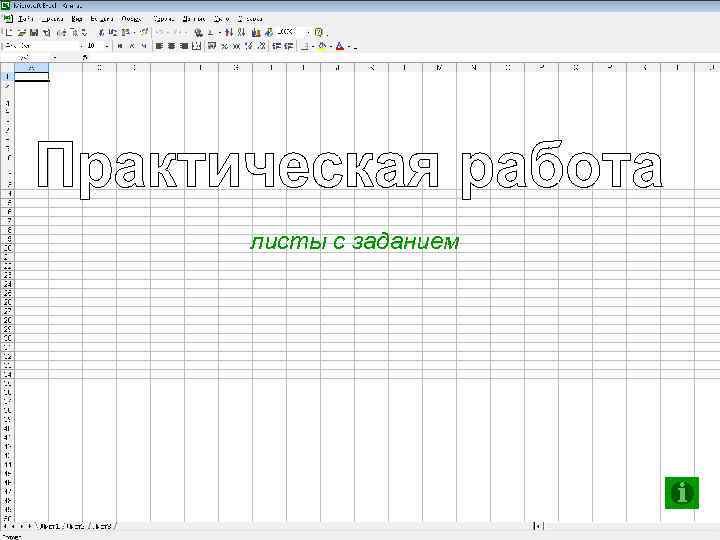Open the Вид menu
Image resolution: width=720 pixels, height=540 pixels.
point(77,19)
